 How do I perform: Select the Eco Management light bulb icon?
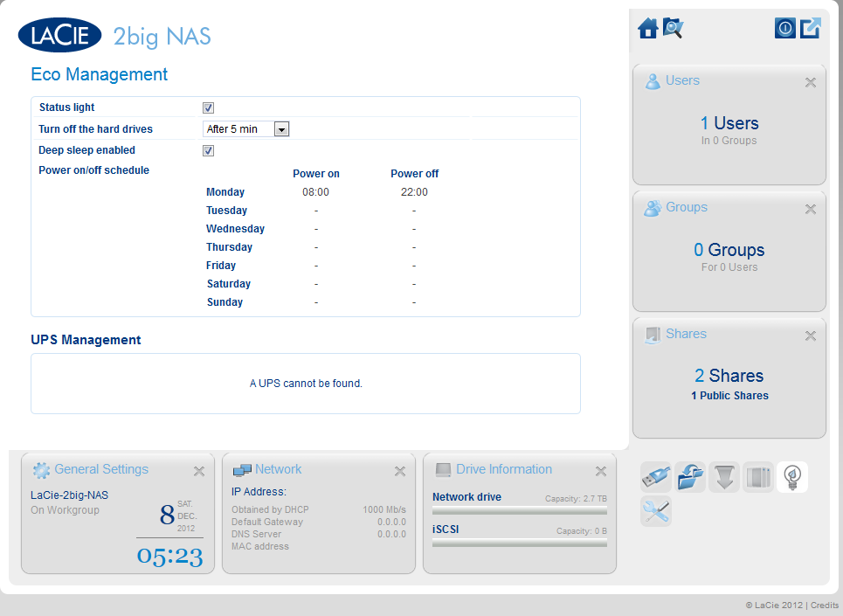click(x=792, y=477)
